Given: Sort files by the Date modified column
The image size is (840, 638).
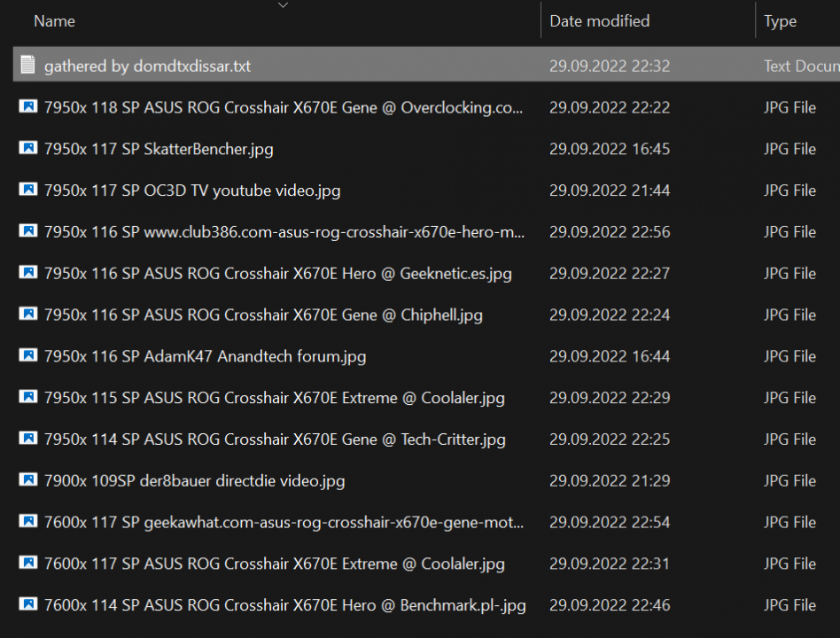Looking at the screenshot, I should pos(600,21).
